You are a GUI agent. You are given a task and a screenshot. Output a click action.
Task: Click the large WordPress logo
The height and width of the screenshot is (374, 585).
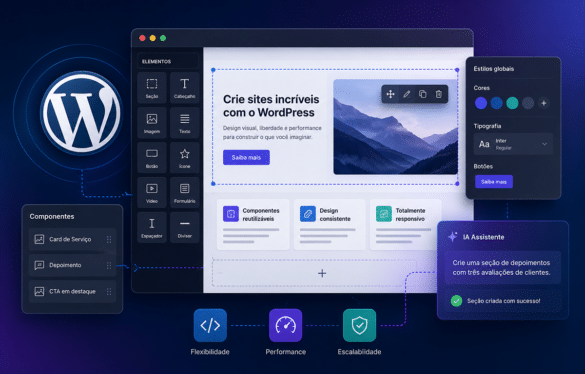pyautogui.click(x=81, y=113)
